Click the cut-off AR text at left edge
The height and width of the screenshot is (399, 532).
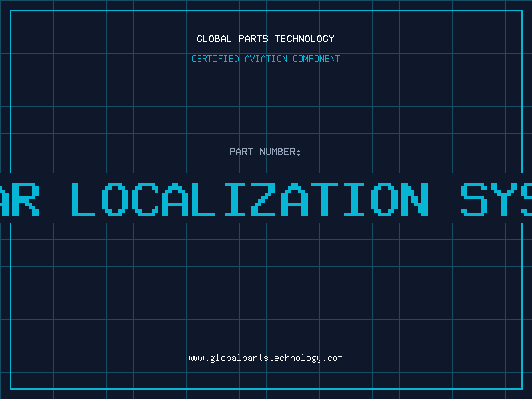tap(20, 199)
